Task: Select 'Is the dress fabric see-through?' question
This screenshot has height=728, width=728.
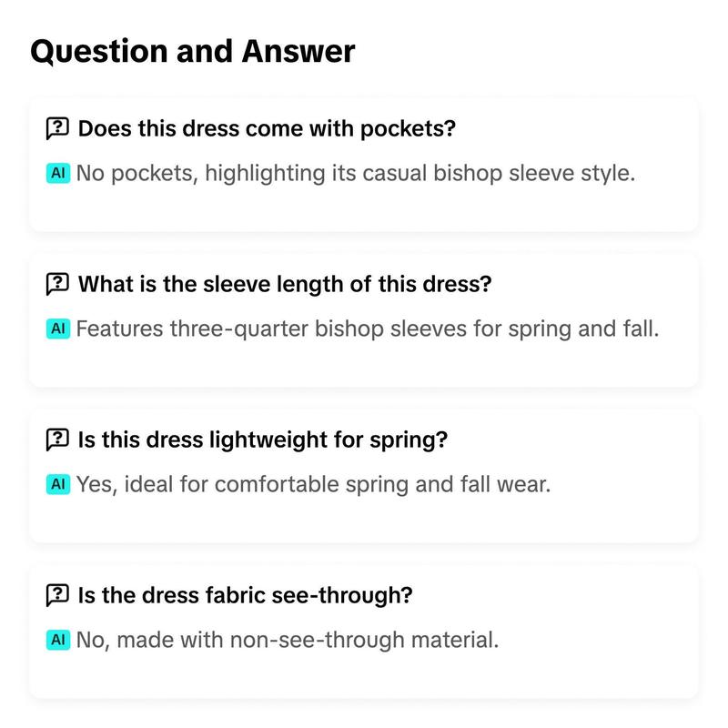Action: [x=245, y=595]
